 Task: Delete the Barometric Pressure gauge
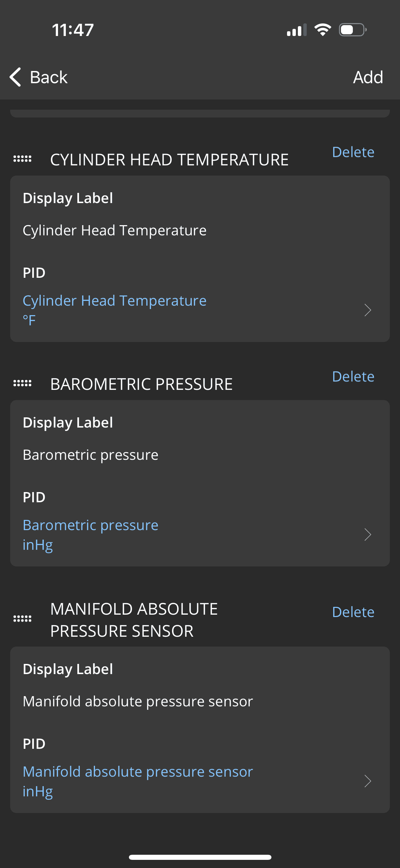353,377
